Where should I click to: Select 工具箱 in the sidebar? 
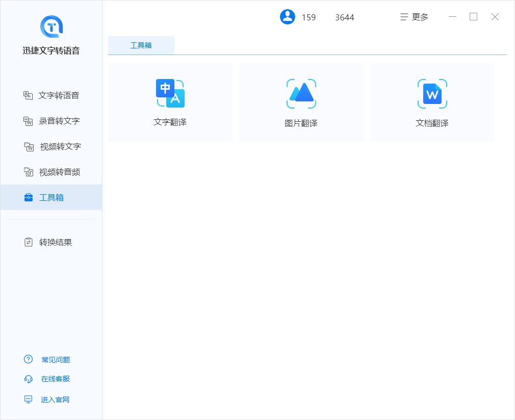tap(51, 197)
